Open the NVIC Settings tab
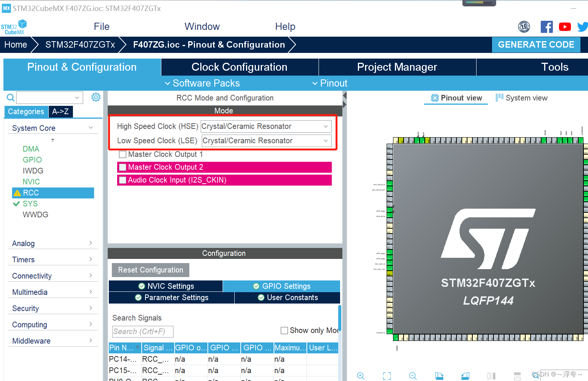 tap(166, 286)
